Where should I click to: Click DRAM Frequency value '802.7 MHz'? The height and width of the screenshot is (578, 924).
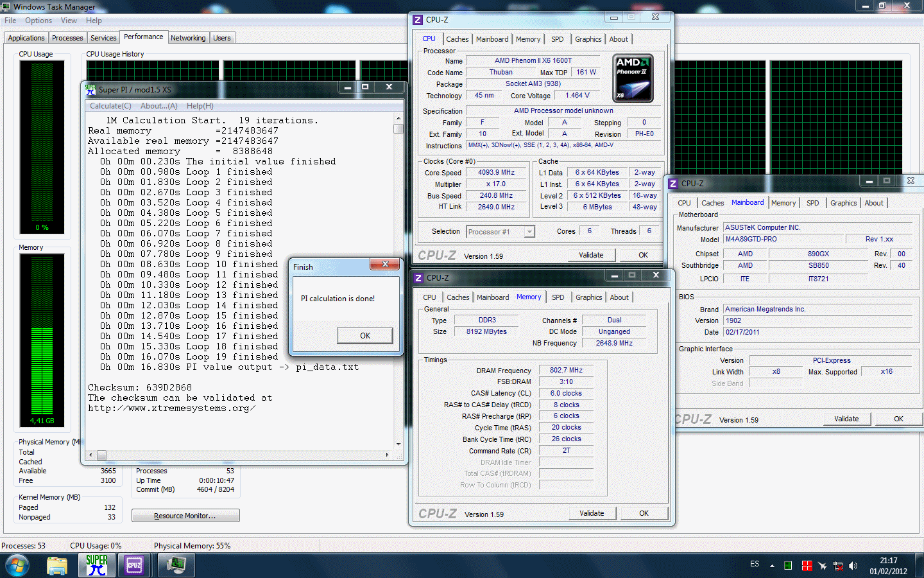coord(566,370)
